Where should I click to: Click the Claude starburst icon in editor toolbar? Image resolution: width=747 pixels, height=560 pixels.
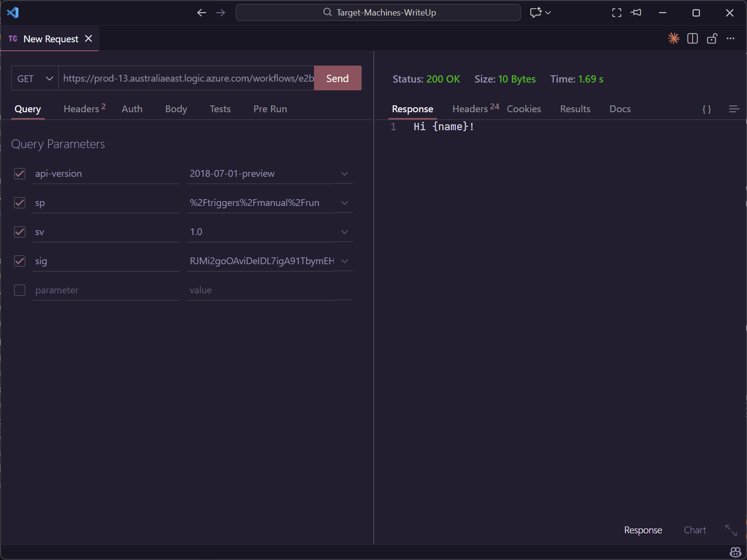(x=673, y=38)
